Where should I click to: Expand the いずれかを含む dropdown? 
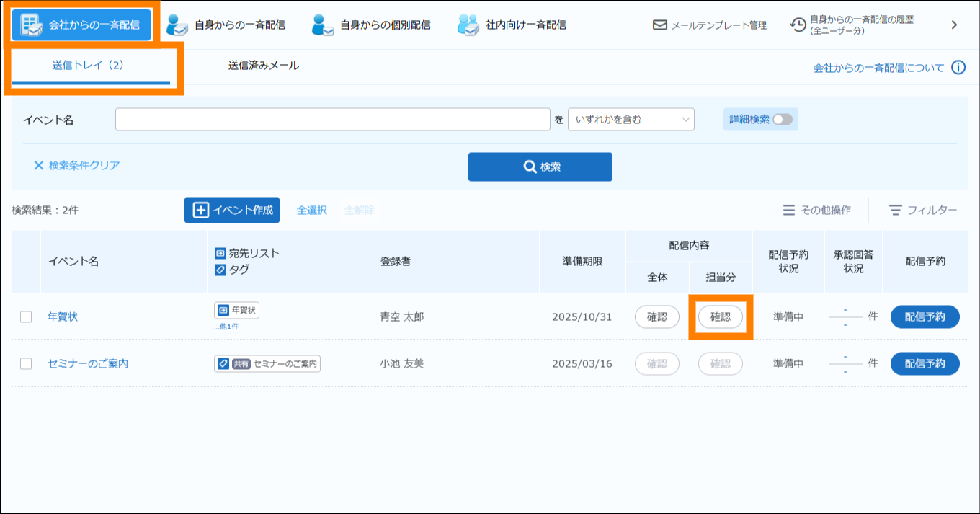(x=631, y=120)
